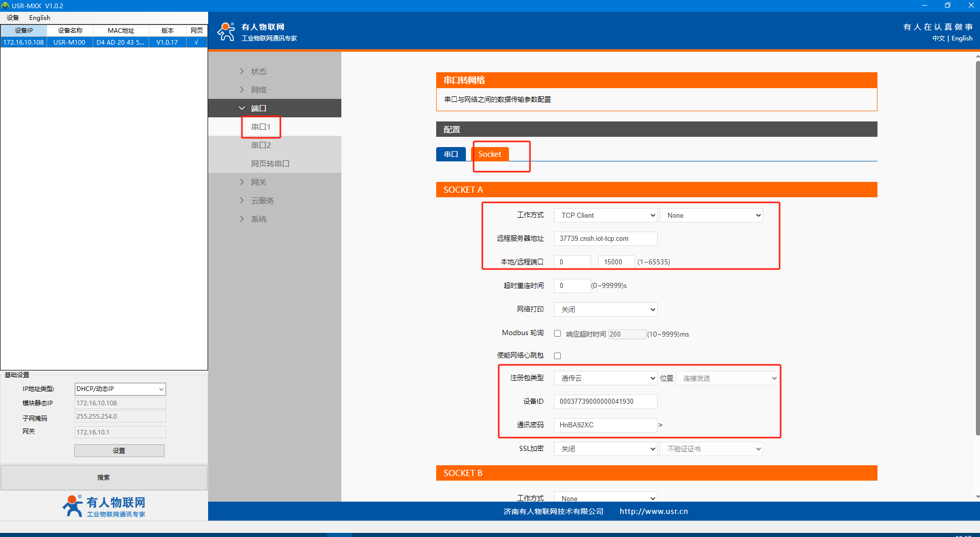Switch to the Socket tab

click(x=489, y=154)
